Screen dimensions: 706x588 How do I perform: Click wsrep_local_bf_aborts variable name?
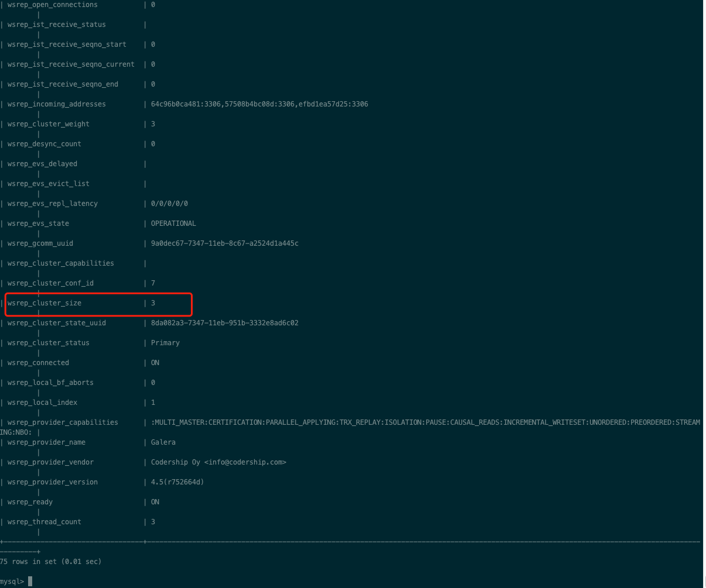point(50,383)
